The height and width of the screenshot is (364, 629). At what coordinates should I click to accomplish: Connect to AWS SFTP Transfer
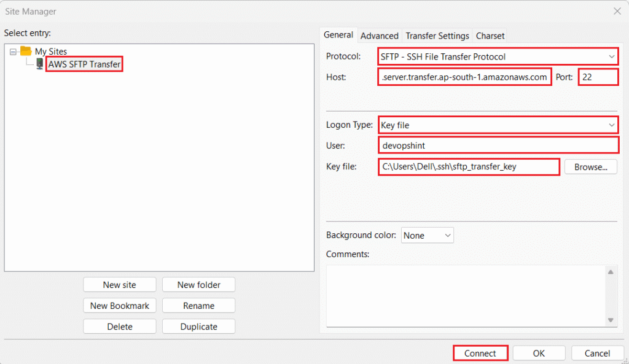480,353
